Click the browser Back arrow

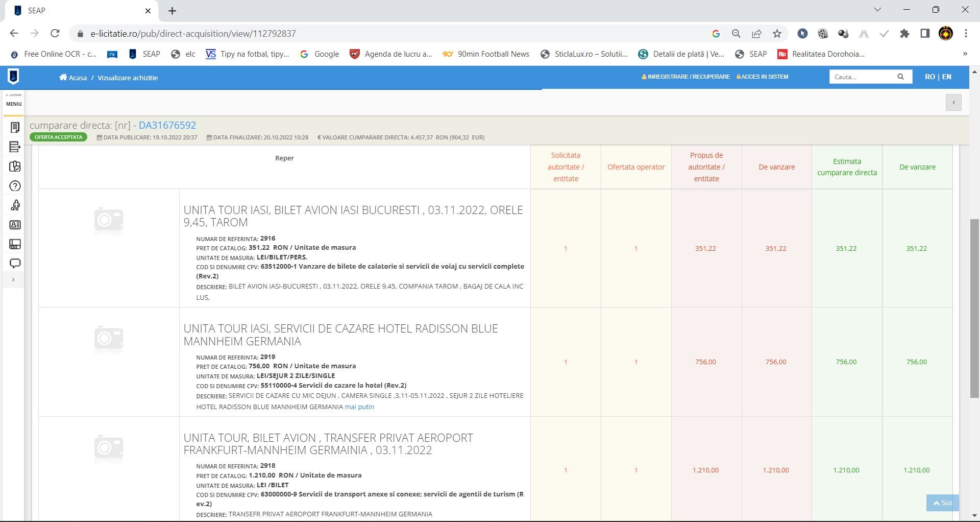click(14, 34)
